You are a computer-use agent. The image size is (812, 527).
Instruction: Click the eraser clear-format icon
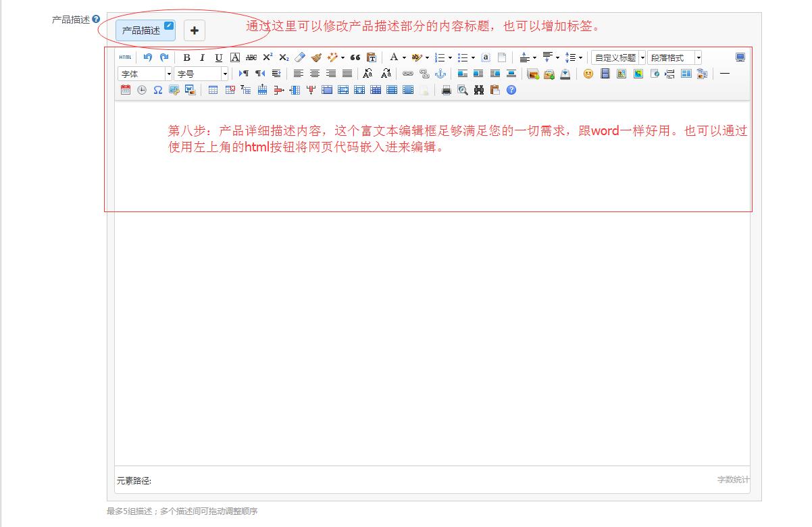tap(300, 57)
